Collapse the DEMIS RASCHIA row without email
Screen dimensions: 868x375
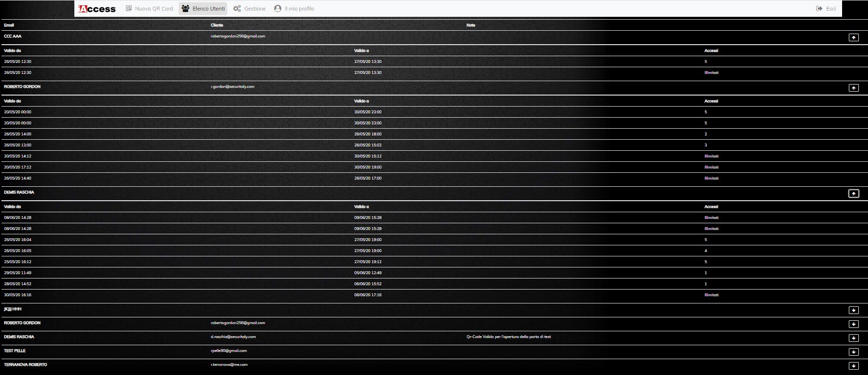854,194
